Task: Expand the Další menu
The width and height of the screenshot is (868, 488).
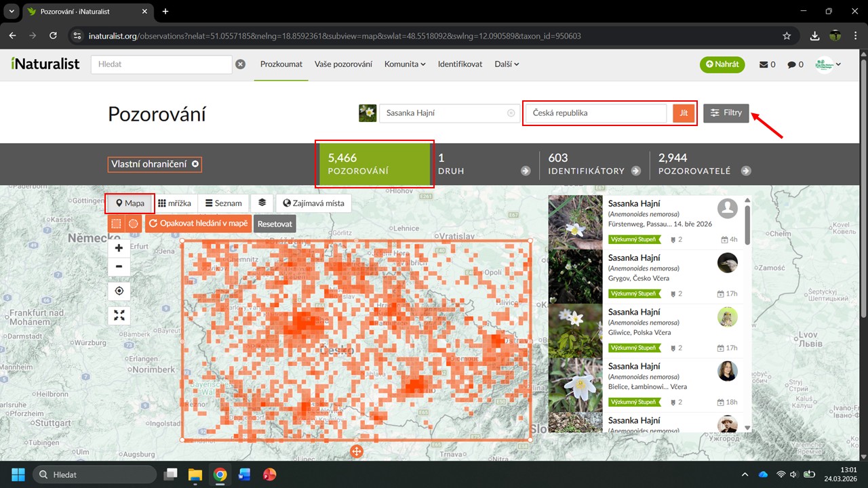Action: (507, 64)
